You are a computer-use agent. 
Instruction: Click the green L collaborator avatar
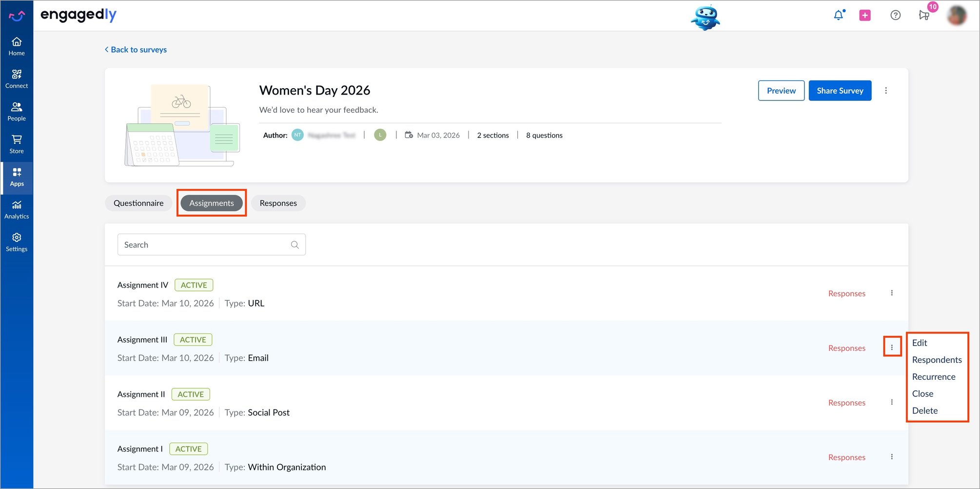click(x=380, y=135)
